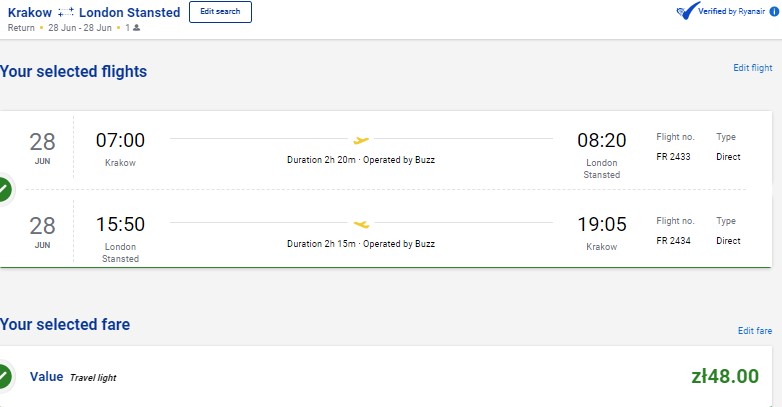Viewport: 782px width, 407px height.
Task: Click the Verified by Ryanair info icon
Action: [775, 11]
